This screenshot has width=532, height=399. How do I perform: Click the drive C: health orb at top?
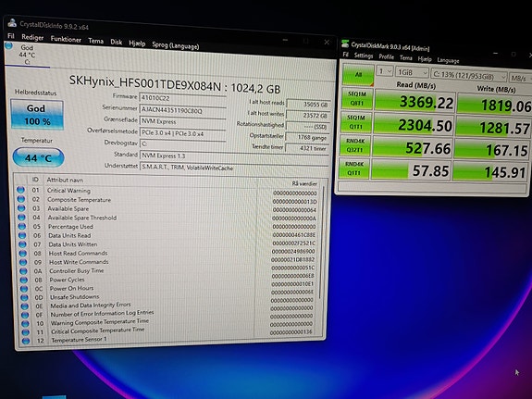(x=9, y=46)
